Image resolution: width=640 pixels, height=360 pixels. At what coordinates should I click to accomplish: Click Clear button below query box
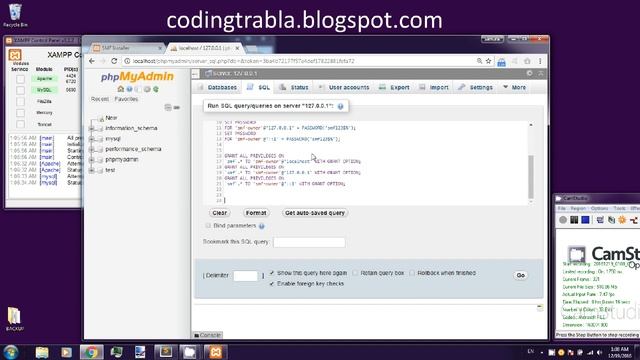click(219, 213)
